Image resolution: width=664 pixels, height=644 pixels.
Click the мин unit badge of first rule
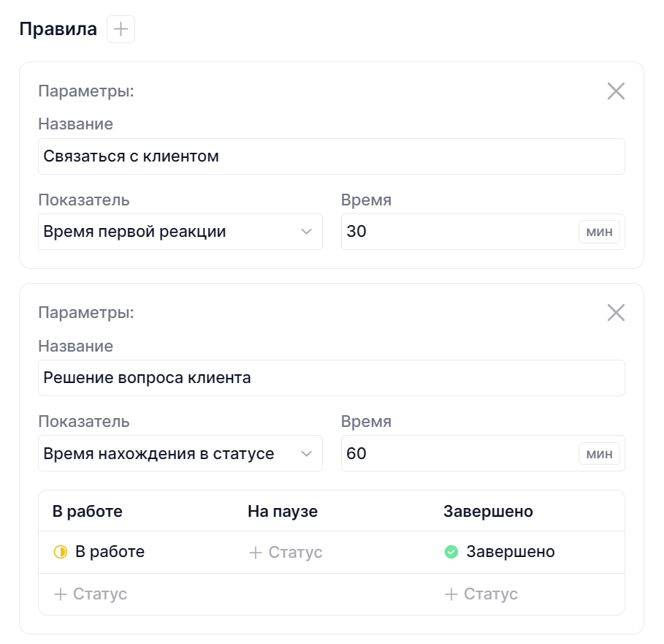tap(599, 232)
